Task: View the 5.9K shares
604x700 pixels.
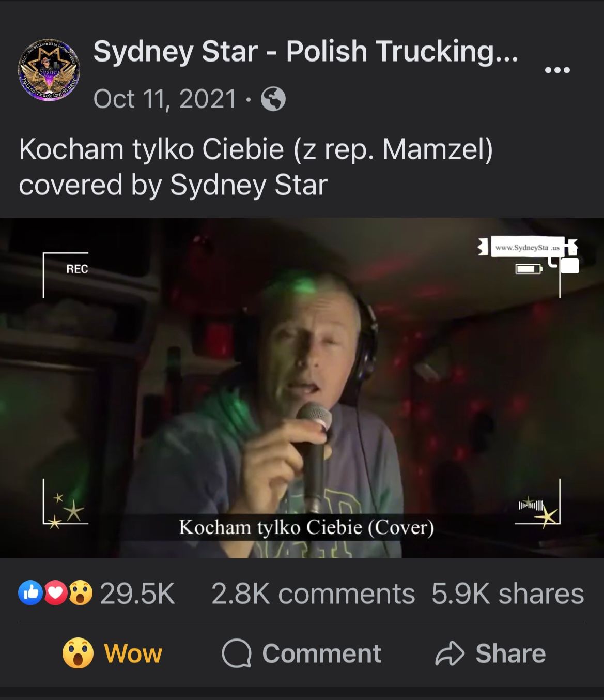Action: coord(508,594)
